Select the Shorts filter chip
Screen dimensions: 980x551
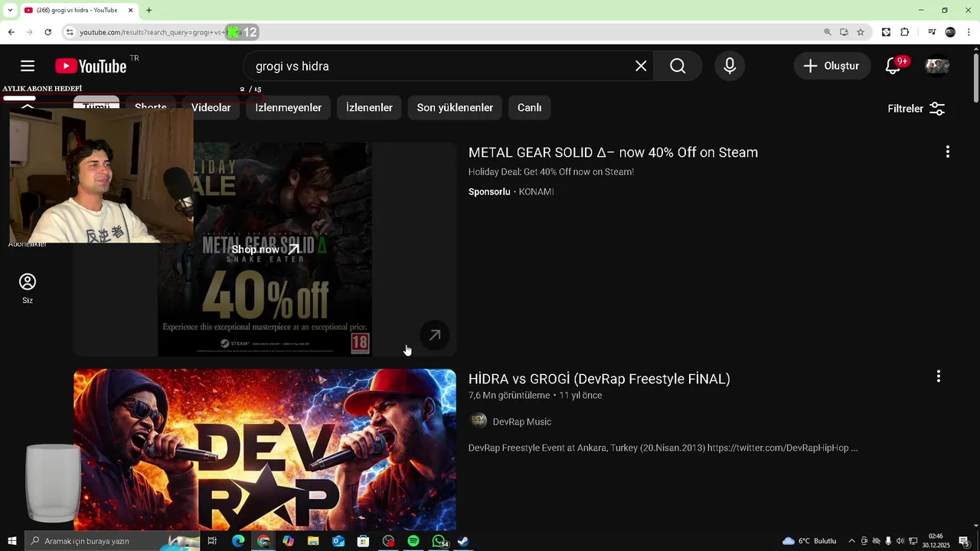click(x=151, y=103)
